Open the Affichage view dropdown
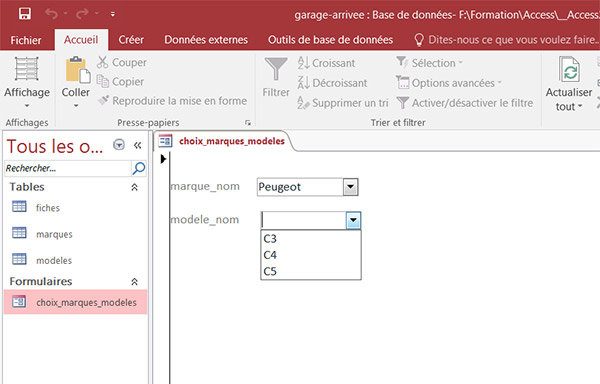 click(27, 83)
